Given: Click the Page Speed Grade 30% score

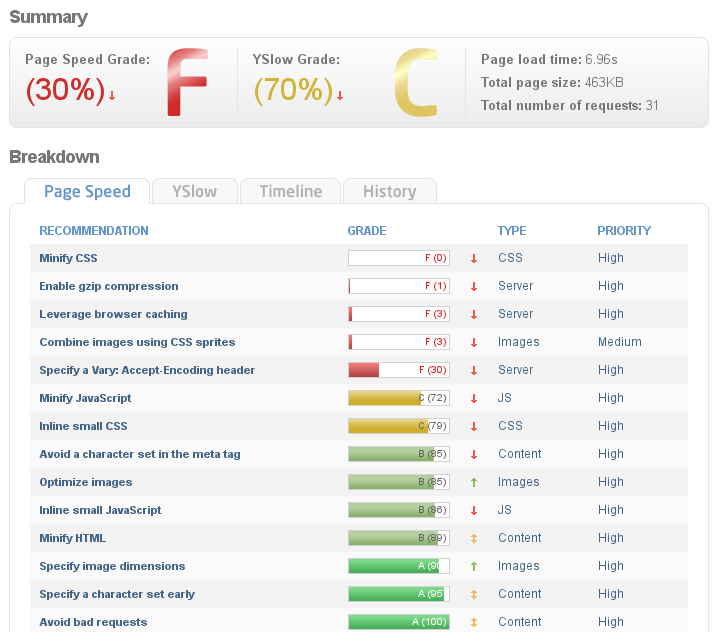Looking at the screenshot, I should [66, 89].
